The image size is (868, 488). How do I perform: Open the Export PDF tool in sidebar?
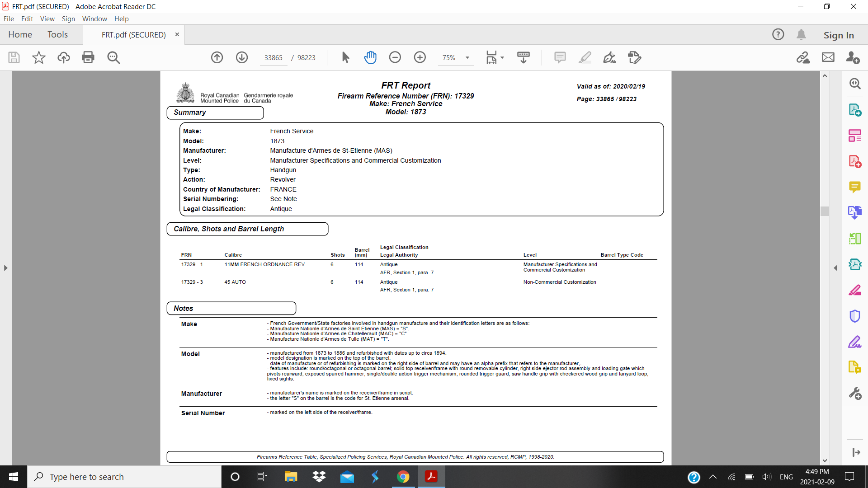coord(854,110)
